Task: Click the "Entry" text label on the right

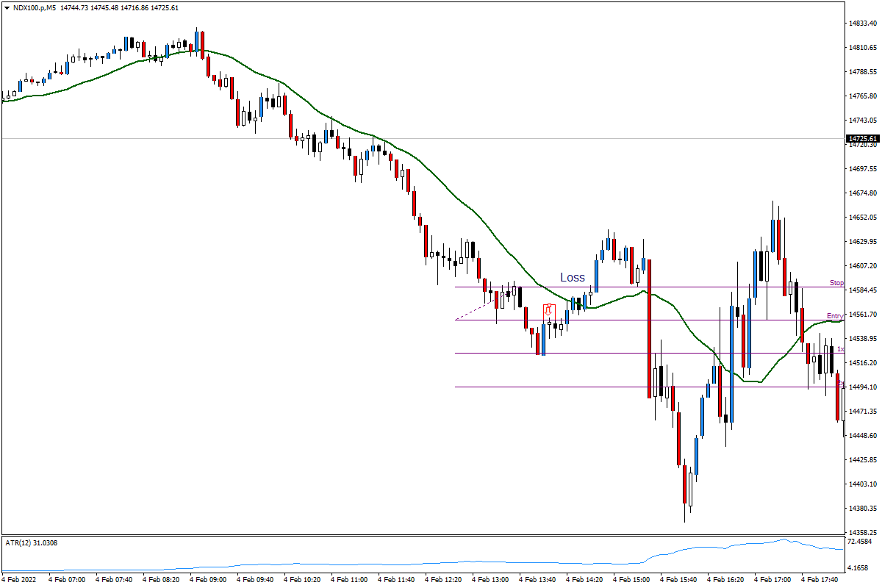Action: click(835, 315)
